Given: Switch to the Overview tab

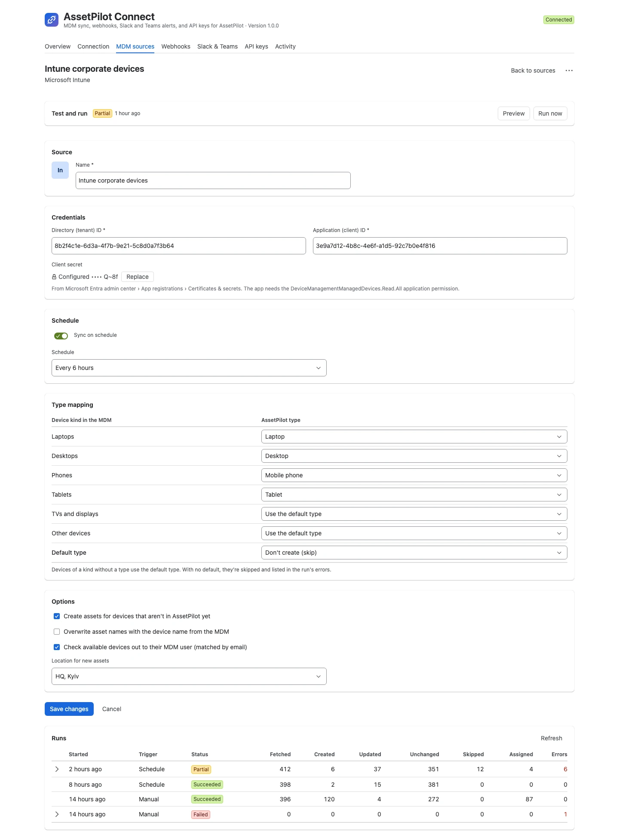Looking at the screenshot, I should click(x=58, y=46).
